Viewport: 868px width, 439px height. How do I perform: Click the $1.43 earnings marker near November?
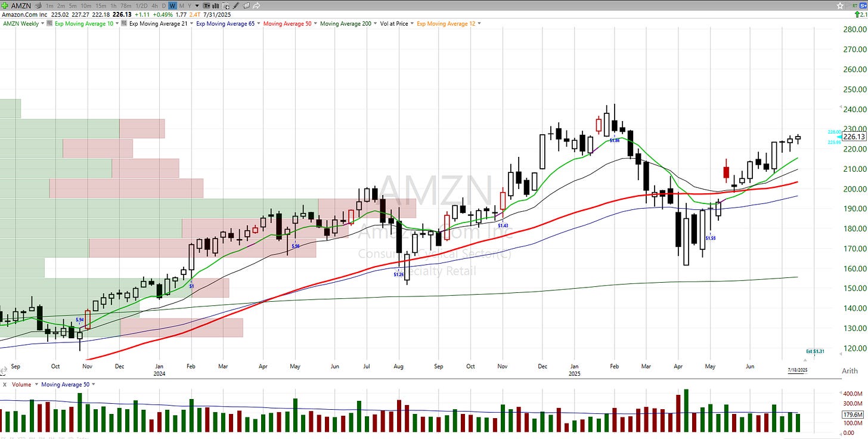(x=503, y=225)
